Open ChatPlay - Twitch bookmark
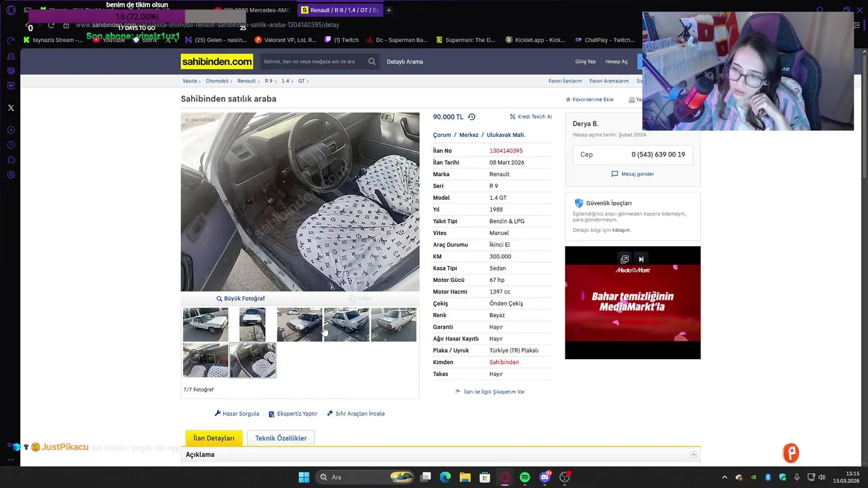This screenshot has height=488, width=868. click(x=605, y=40)
